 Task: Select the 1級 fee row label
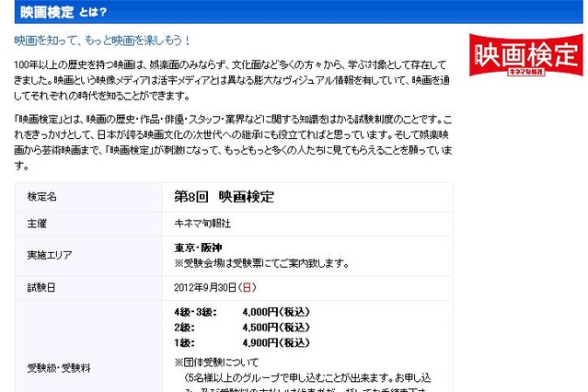point(184,343)
